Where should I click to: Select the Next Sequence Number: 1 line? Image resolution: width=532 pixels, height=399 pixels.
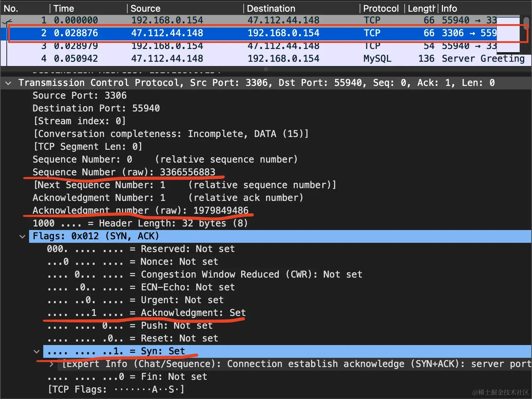point(184,185)
